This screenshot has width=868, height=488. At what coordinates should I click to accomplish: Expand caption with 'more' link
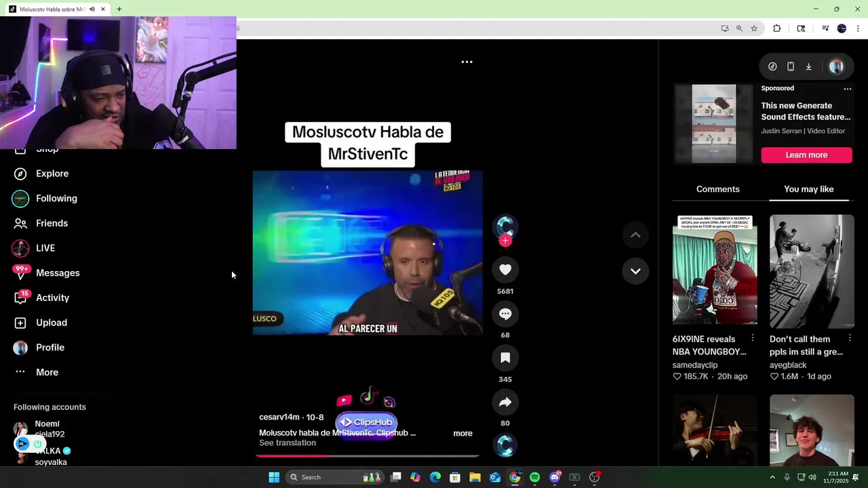click(462, 433)
